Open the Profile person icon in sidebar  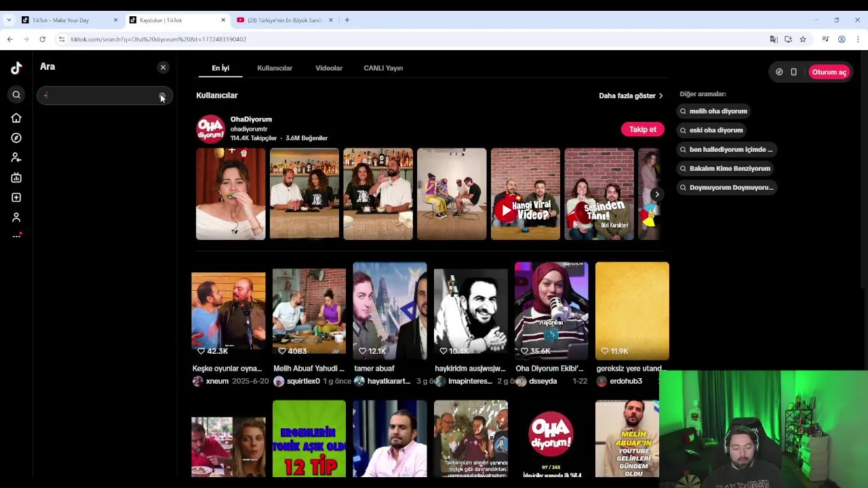coord(16,217)
